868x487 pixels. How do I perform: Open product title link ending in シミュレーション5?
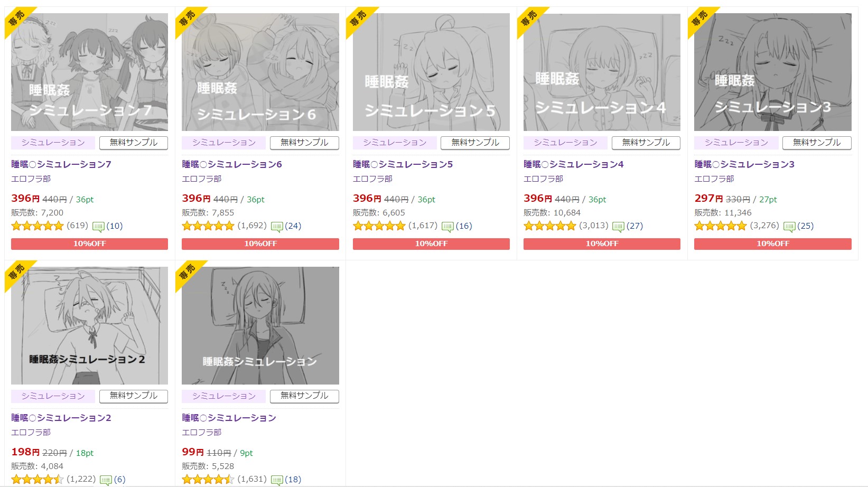click(x=403, y=164)
